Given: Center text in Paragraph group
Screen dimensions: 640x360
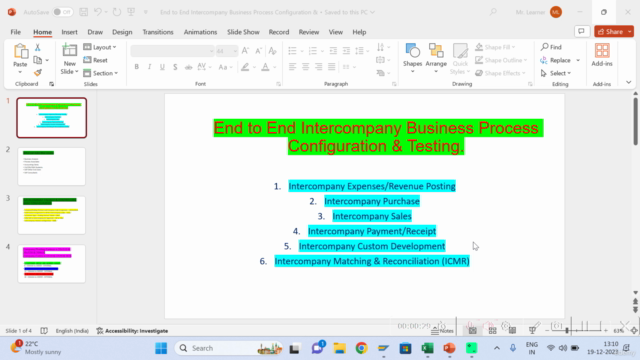Looking at the screenshot, I should (x=305, y=67).
